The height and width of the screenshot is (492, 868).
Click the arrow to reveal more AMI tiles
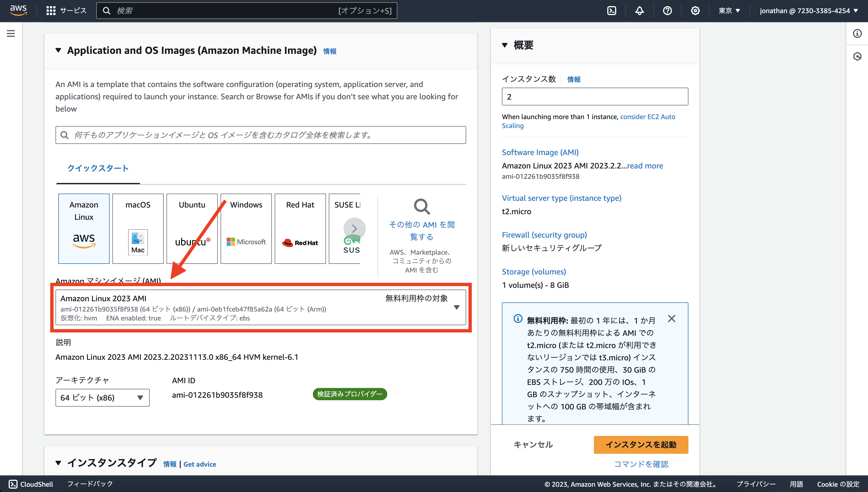point(355,228)
